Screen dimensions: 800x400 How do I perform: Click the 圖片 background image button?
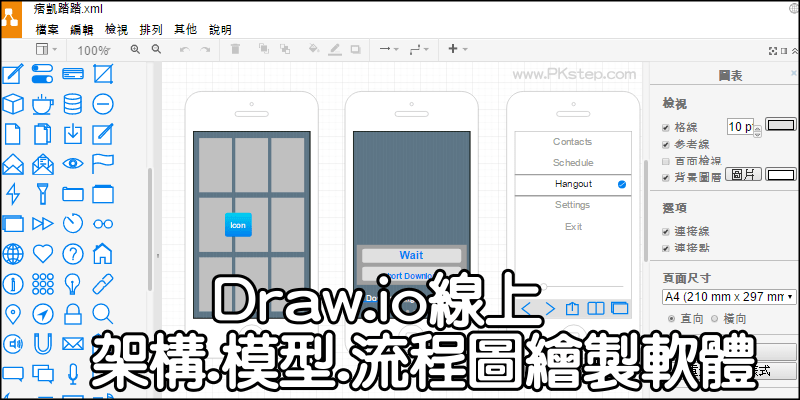click(x=743, y=174)
